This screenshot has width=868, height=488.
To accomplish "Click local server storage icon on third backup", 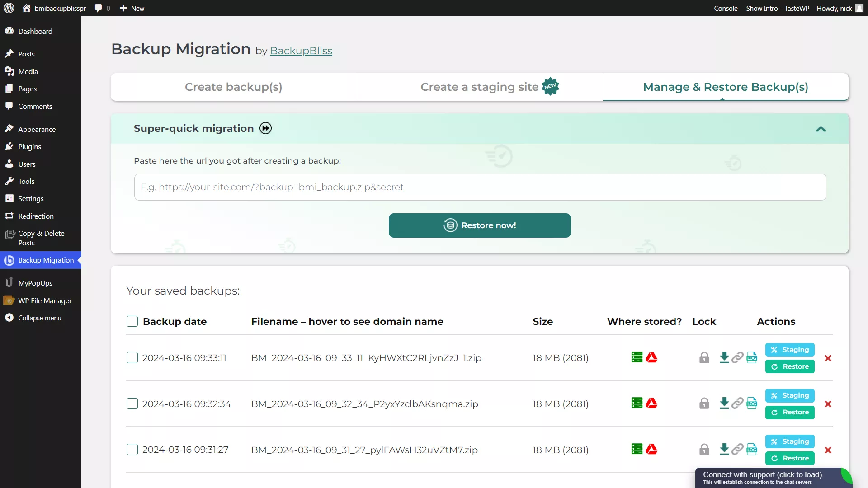I will point(637,449).
